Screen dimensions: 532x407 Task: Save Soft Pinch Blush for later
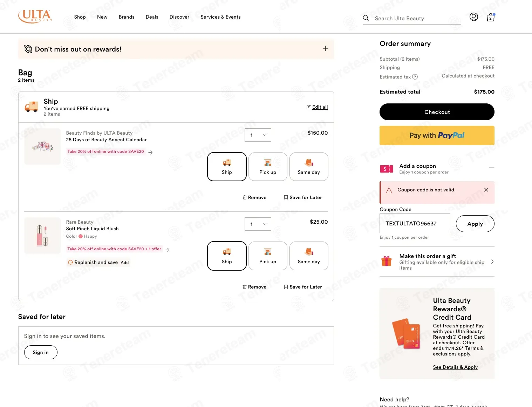[303, 287]
